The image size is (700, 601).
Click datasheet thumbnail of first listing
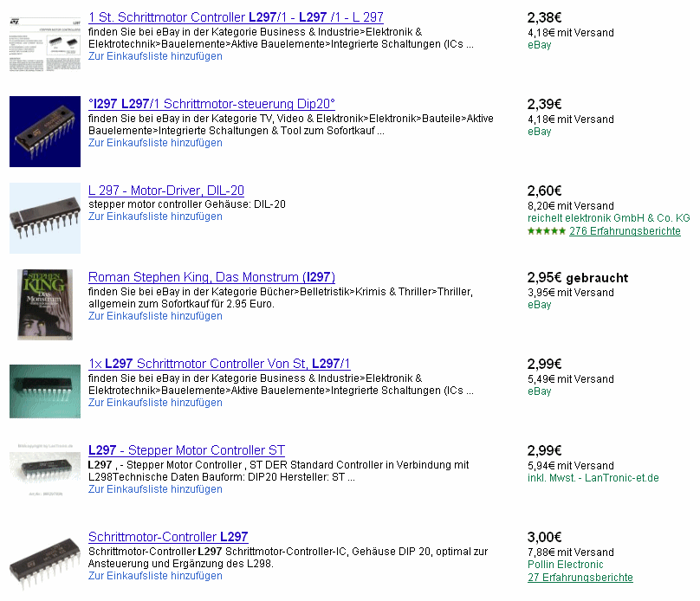point(45,44)
